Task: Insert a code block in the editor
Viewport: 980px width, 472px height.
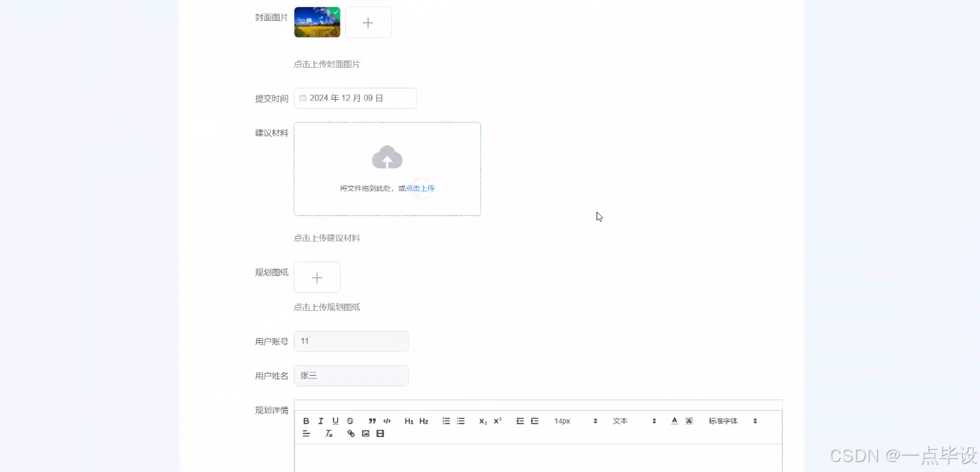Action: [387, 421]
